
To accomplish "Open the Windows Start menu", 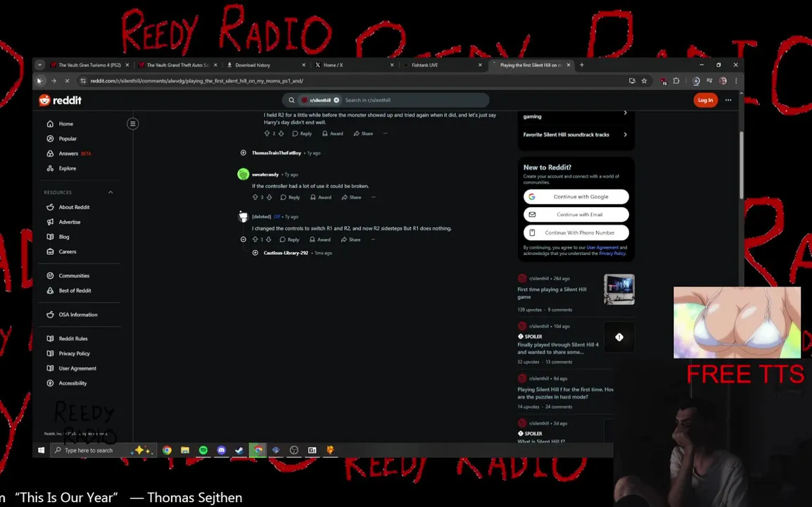I will coord(41,450).
